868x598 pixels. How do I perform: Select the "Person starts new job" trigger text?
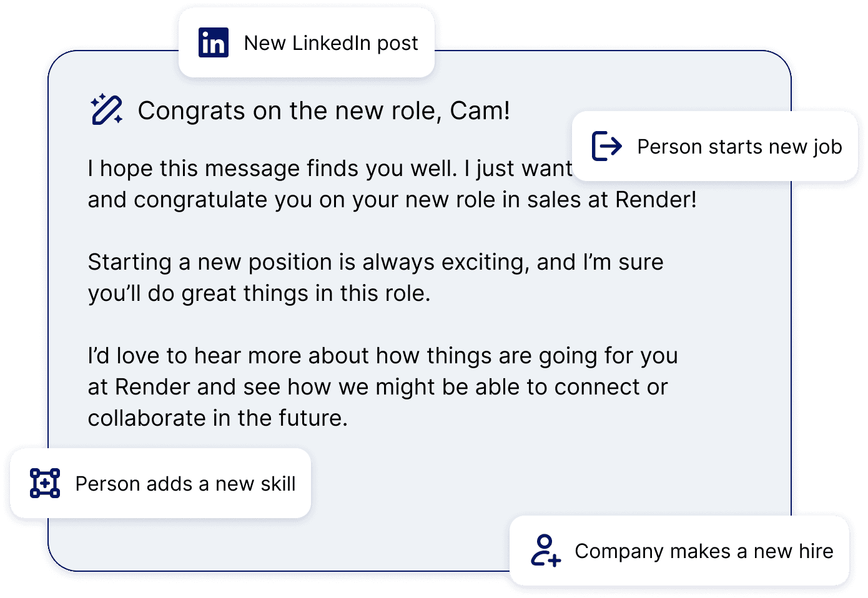(x=739, y=147)
